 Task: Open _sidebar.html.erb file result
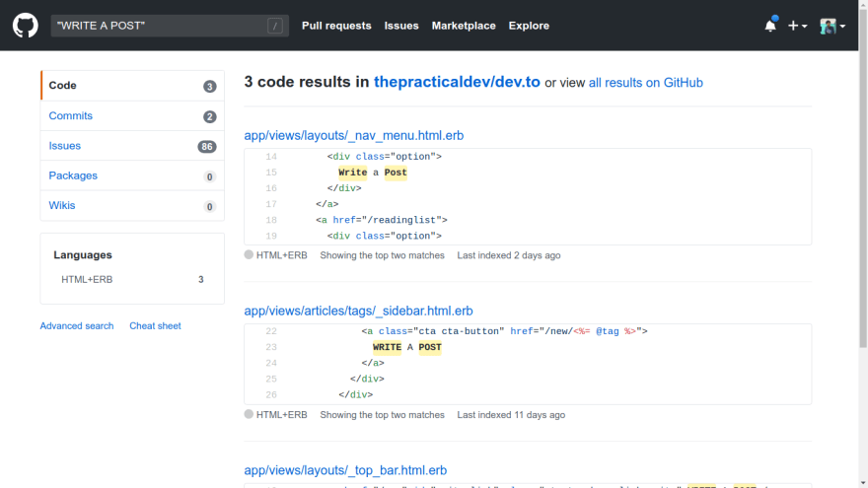tap(358, 311)
